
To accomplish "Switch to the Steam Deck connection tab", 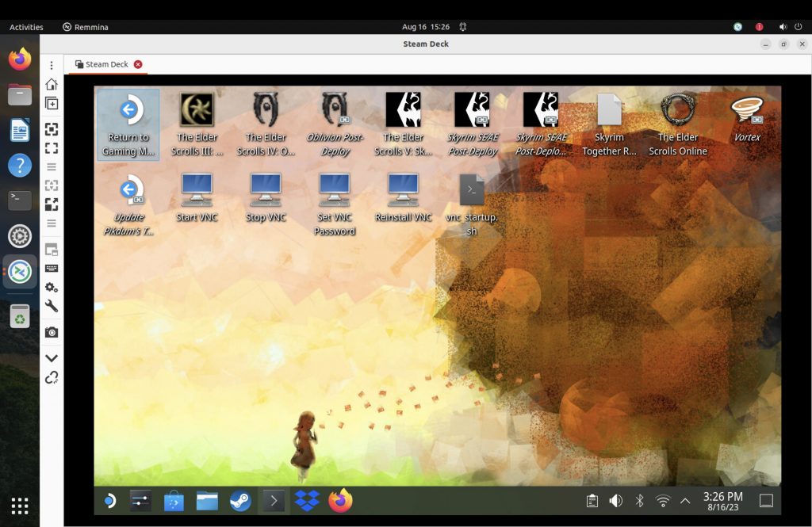I will pyautogui.click(x=106, y=64).
